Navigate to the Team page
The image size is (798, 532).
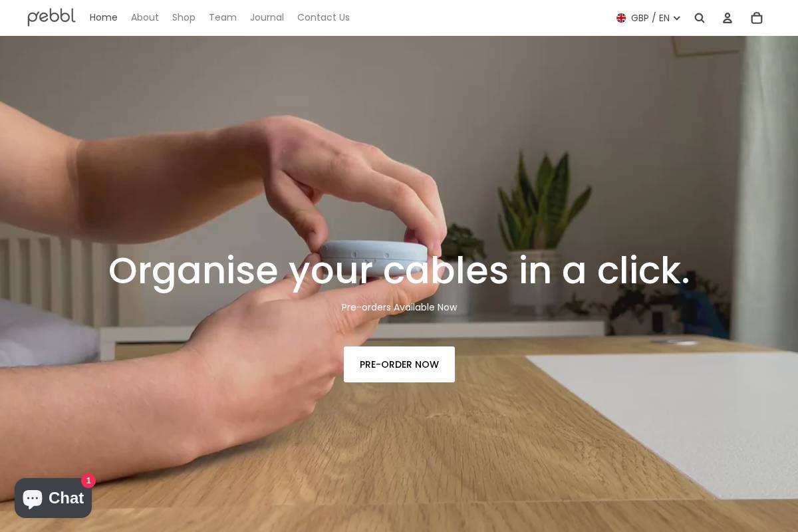coord(223,17)
